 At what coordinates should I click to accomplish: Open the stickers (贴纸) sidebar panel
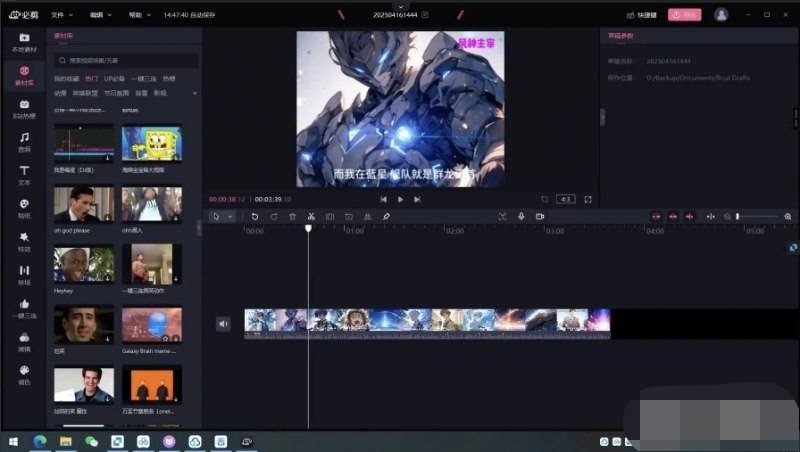(x=24, y=208)
